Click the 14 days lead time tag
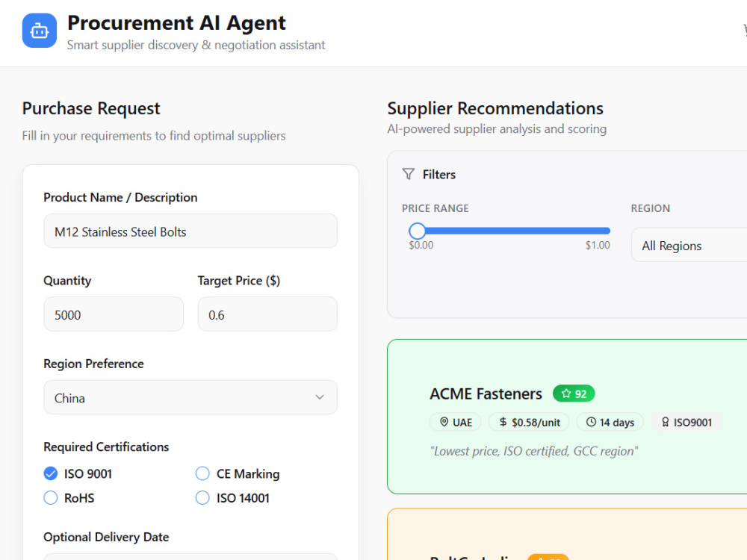The height and width of the screenshot is (560, 747). (610, 422)
